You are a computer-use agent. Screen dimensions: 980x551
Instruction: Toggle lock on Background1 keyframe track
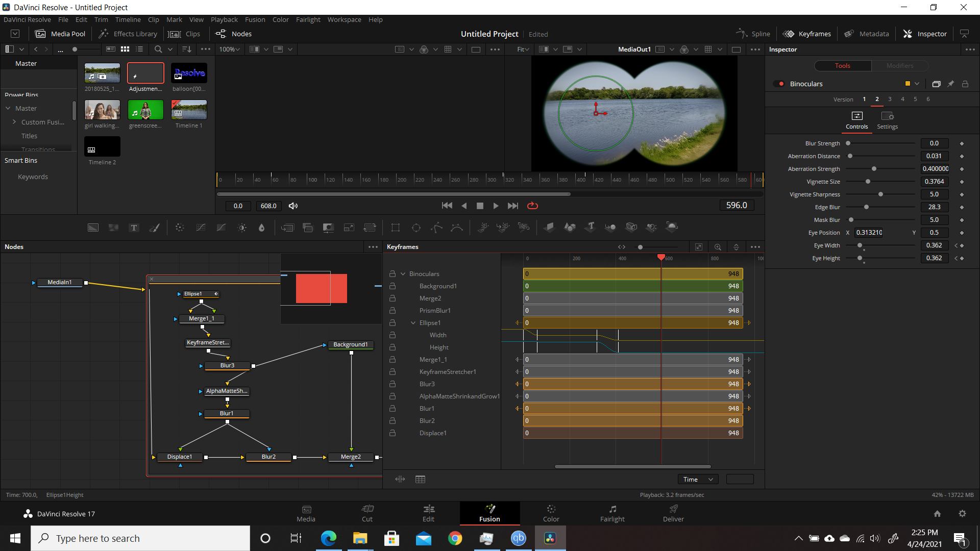click(393, 286)
